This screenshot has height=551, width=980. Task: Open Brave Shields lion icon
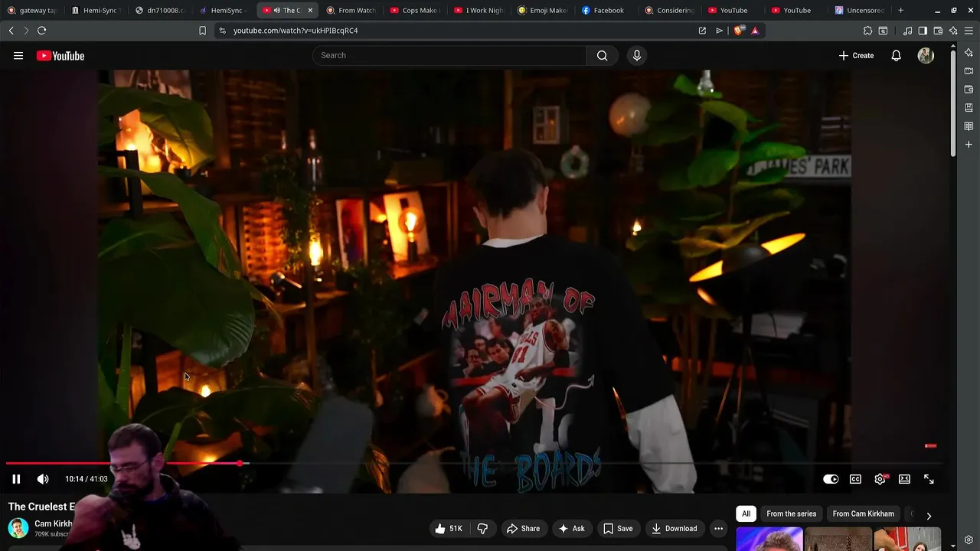739,31
